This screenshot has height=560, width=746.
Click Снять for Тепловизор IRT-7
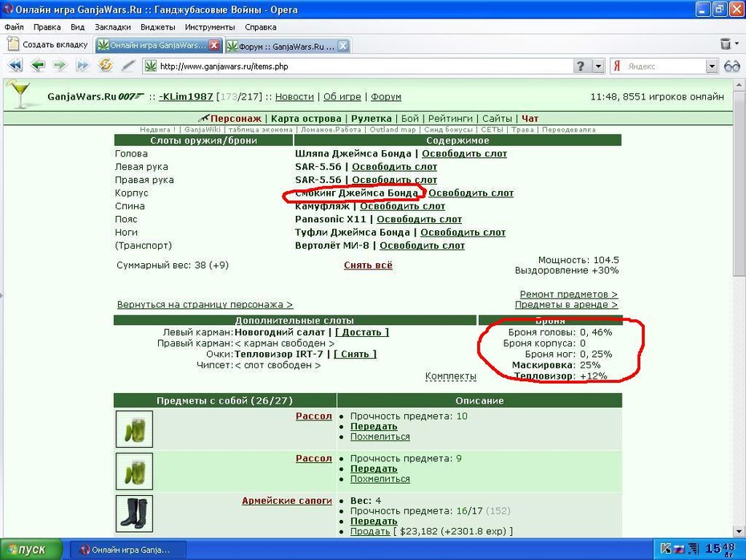pos(355,354)
